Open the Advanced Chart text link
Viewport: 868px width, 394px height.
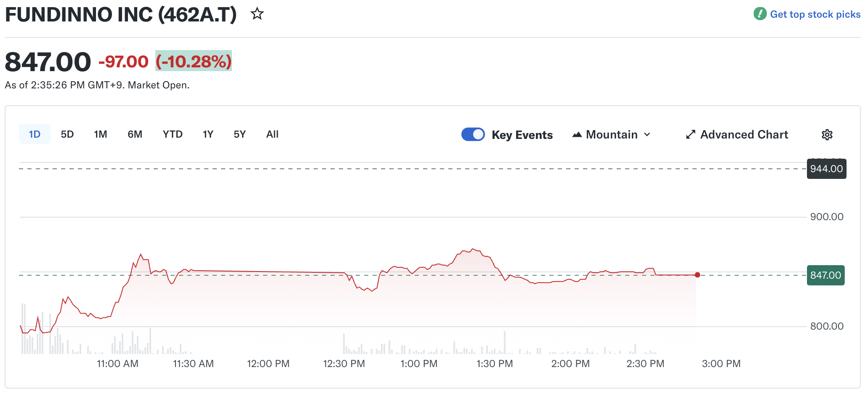tap(744, 135)
